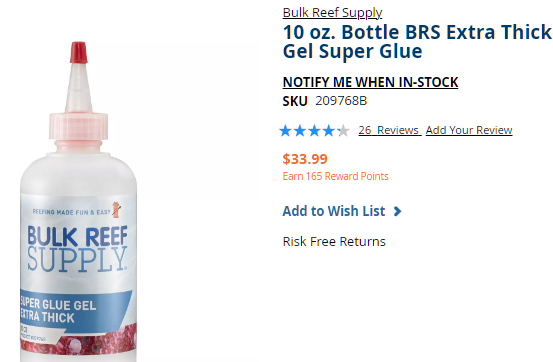Click the half-filled fifth rating star
The height and width of the screenshot is (362, 553).
coord(343,131)
